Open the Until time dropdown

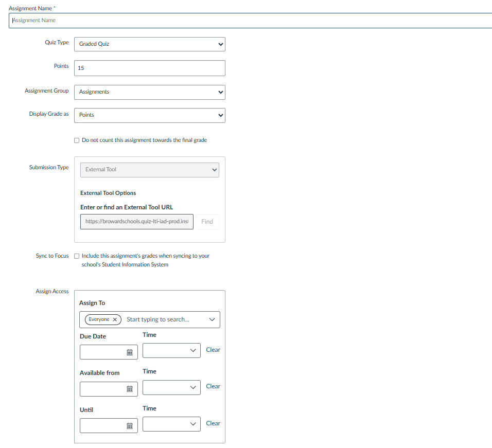[171, 424]
